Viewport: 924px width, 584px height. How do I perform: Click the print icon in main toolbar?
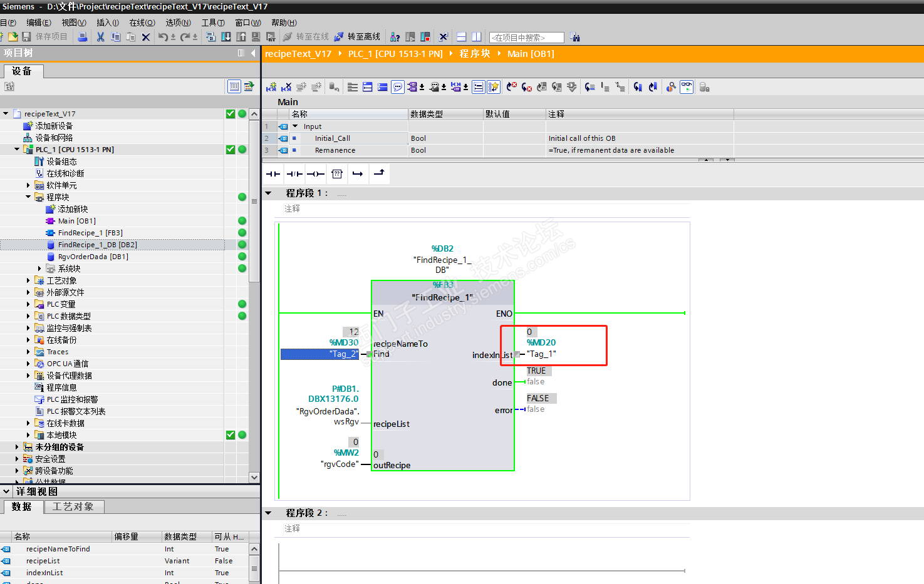click(x=82, y=37)
